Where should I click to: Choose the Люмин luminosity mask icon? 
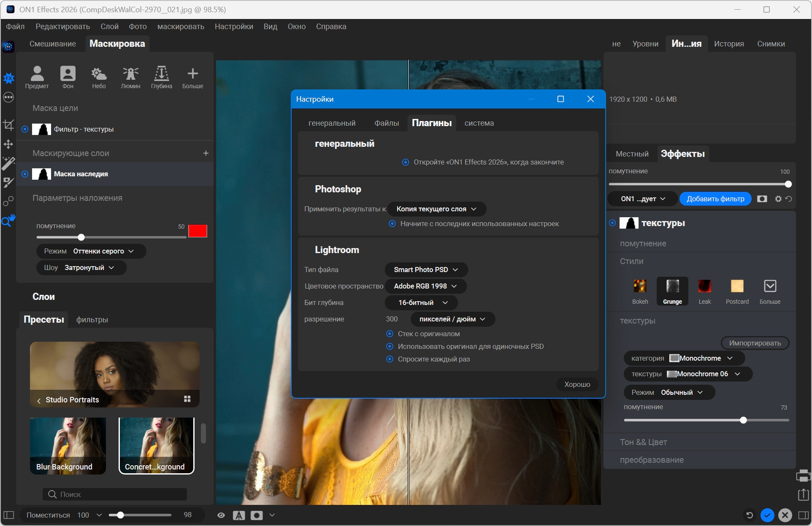point(130,77)
